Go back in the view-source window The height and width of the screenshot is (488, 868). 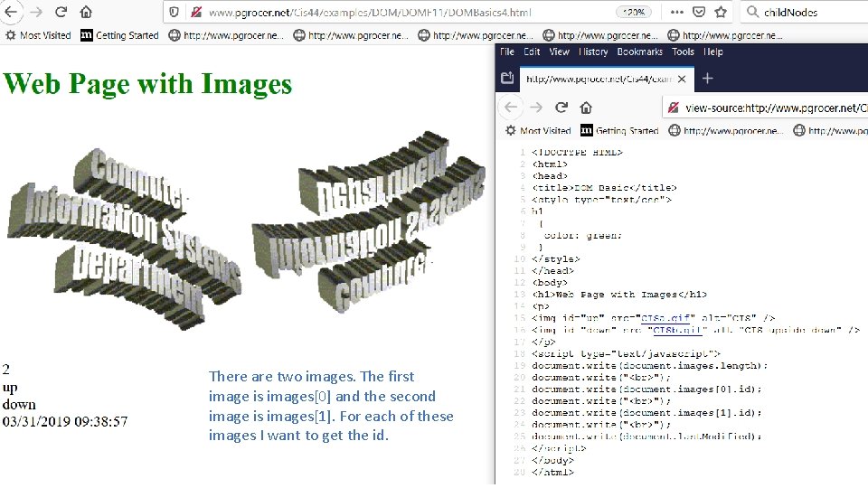510,107
